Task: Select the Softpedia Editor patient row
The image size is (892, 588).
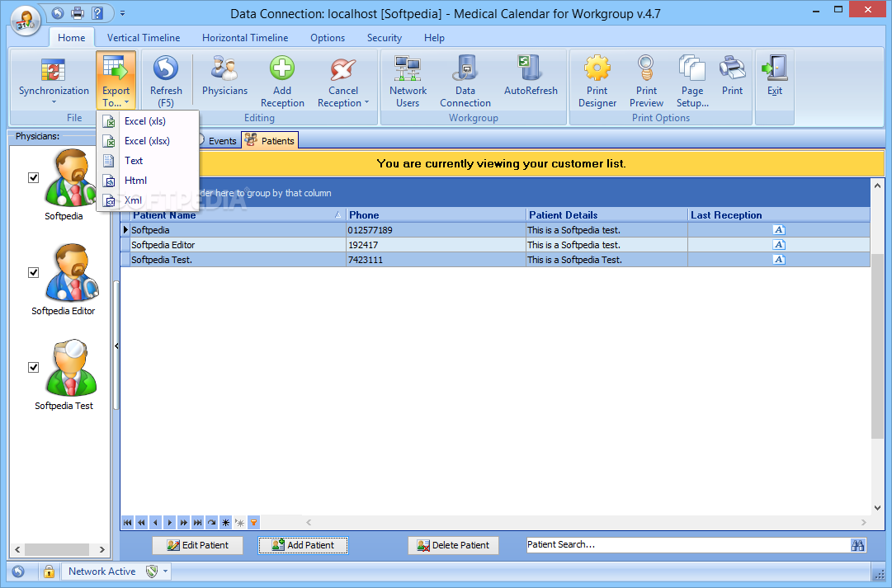Action: (495, 245)
